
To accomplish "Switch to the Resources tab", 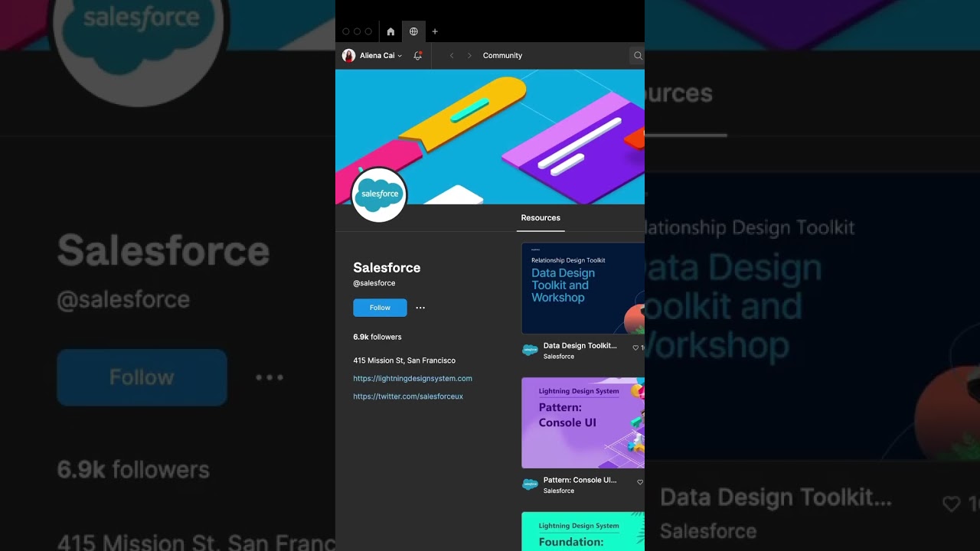I will click(541, 218).
